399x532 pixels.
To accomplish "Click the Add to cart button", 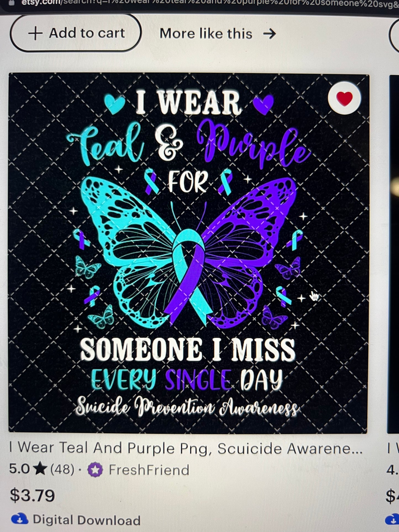I will (x=76, y=33).
